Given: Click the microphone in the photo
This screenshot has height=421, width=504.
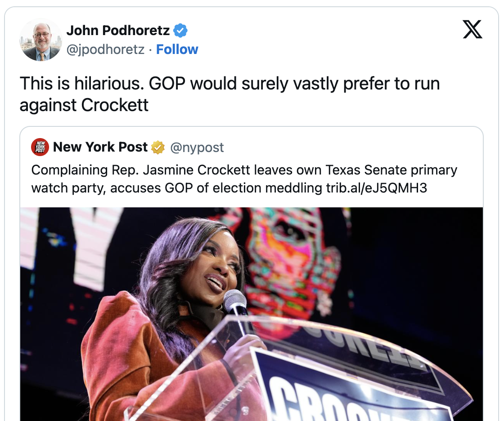Looking at the screenshot, I should point(235,302).
